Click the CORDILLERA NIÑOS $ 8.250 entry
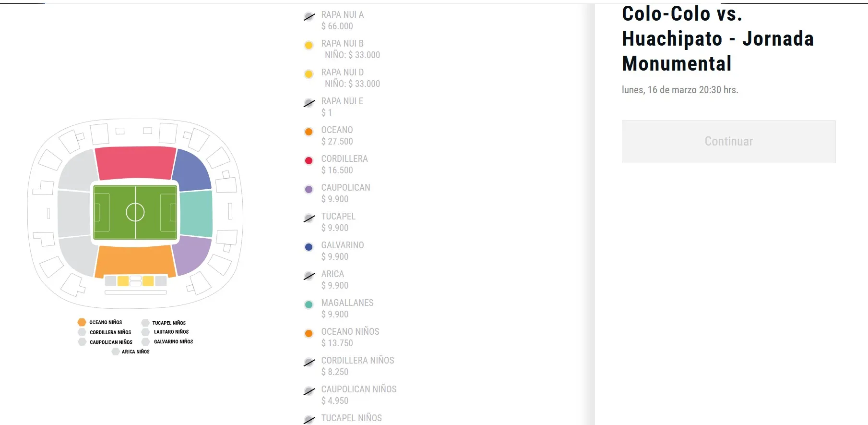868x425 pixels. [357, 366]
